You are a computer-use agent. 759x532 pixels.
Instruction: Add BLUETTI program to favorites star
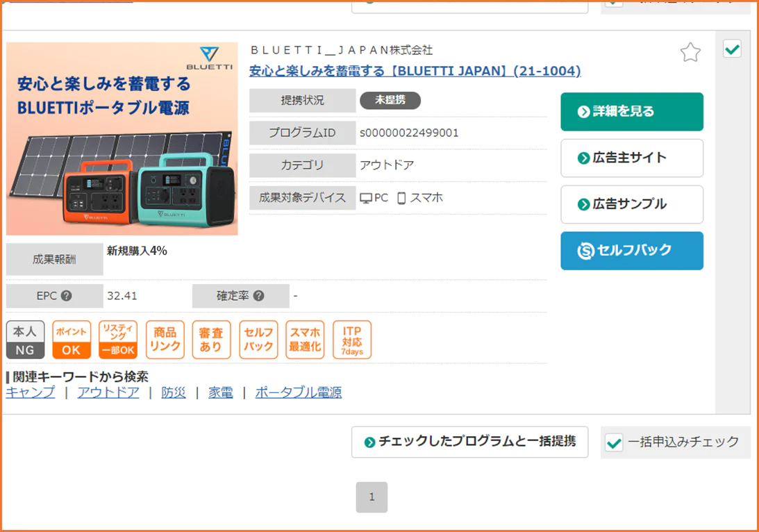[690, 52]
